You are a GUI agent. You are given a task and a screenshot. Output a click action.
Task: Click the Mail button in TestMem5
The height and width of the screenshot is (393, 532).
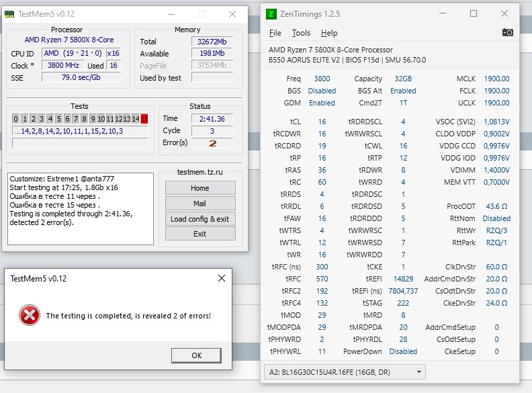pyautogui.click(x=200, y=204)
